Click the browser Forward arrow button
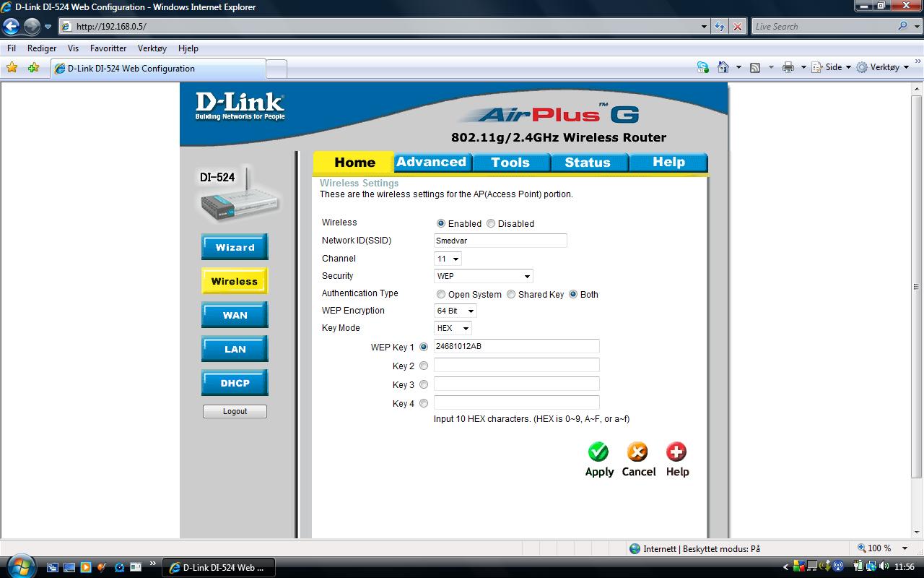This screenshot has width=924, height=578. click(32, 27)
